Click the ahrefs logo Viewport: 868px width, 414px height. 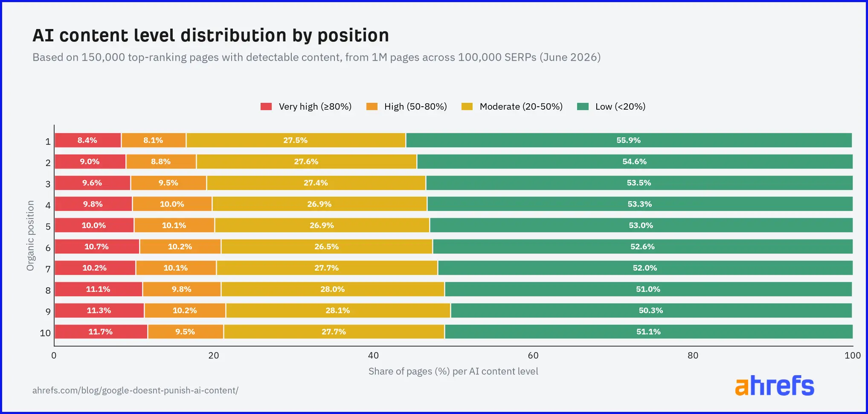(x=775, y=386)
